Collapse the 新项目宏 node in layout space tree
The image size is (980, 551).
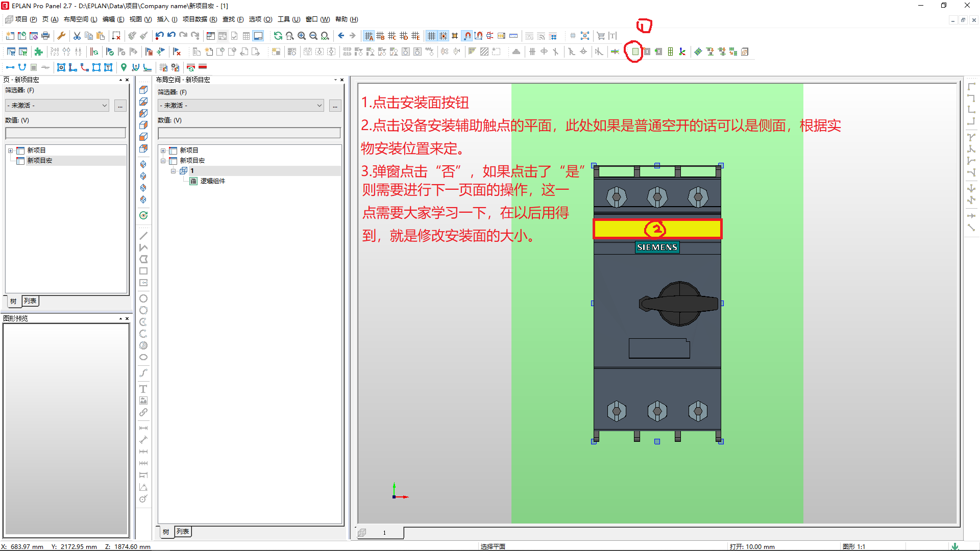(x=163, y=160)
